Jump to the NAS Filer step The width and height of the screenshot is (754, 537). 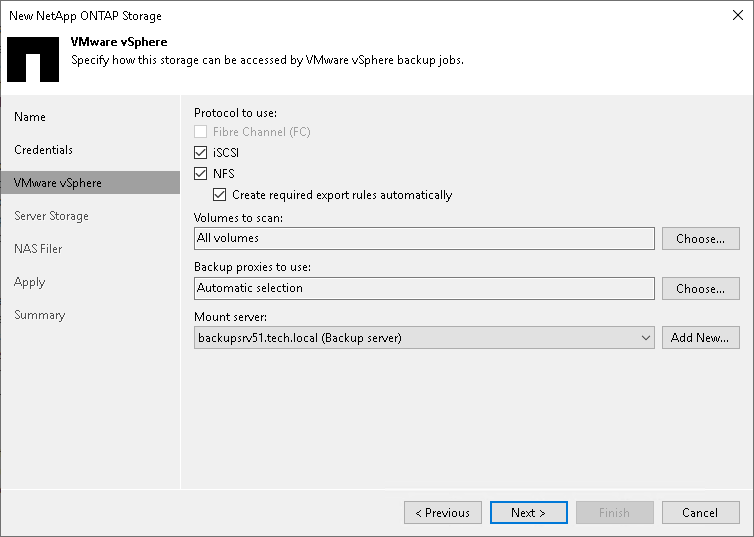click(x=38, y=249)
